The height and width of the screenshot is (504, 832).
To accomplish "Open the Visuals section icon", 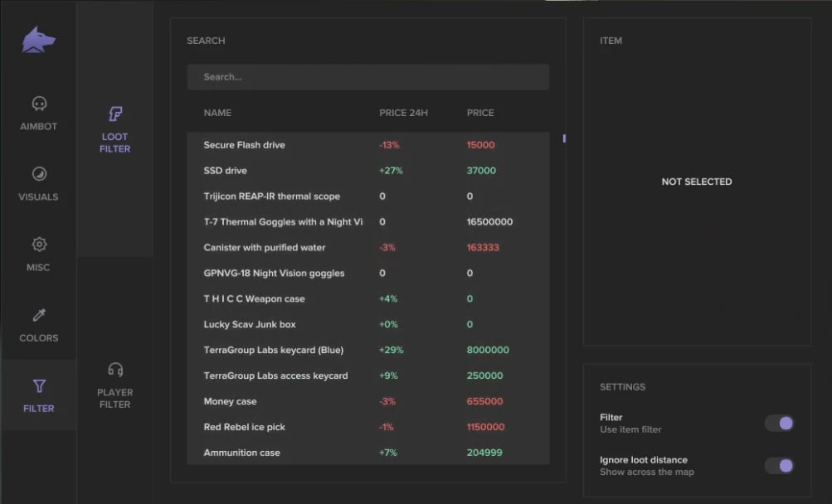I will (x=39, y=174).
